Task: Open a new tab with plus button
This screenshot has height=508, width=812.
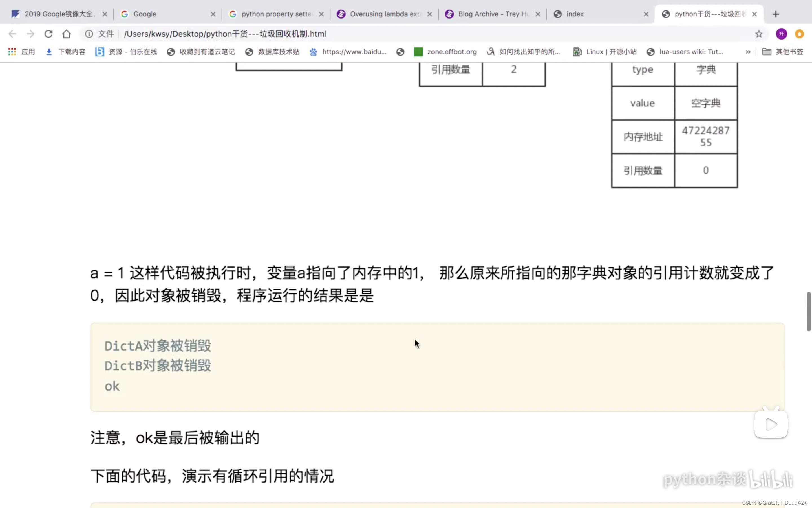Action: (x=776, y=14)
